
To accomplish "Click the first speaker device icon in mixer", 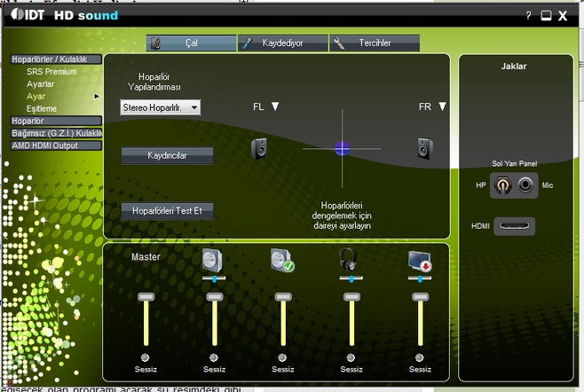I will tap(213, 260).
